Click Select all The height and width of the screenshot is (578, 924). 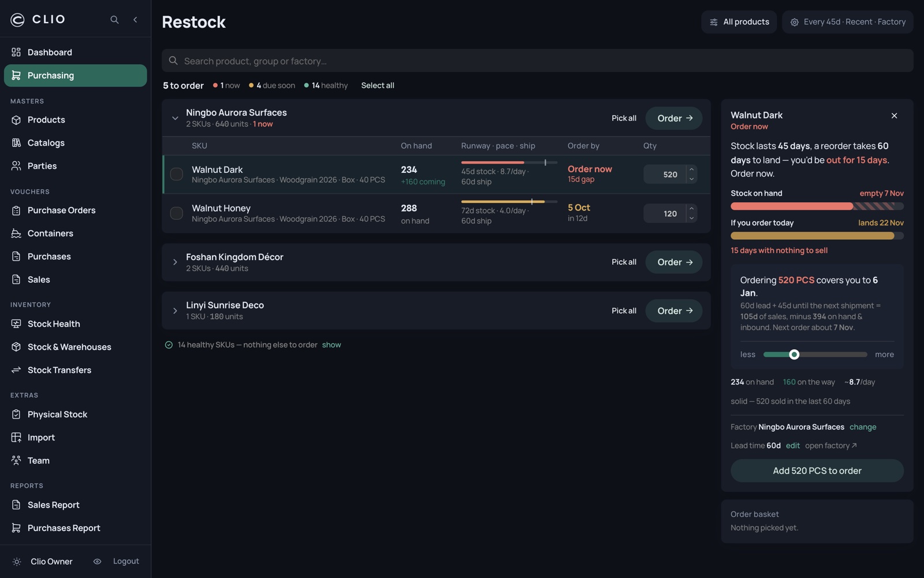tap(378, 86)
